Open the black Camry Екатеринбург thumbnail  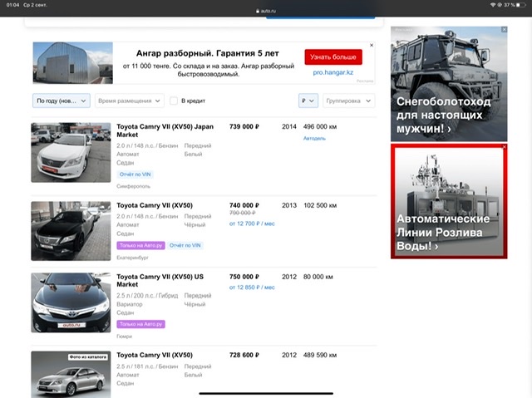(x=71, y=231)
